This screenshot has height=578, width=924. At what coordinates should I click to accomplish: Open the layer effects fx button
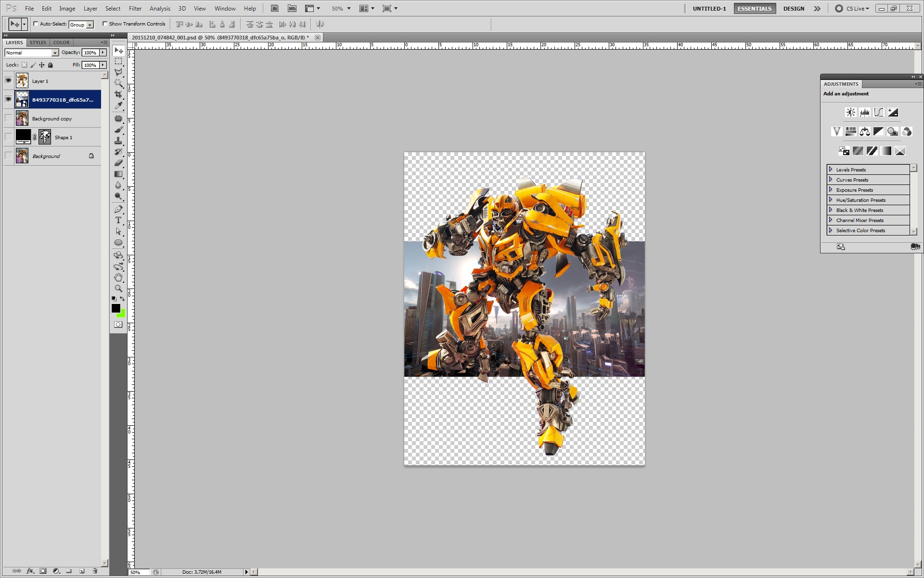(x=30, y=571)
